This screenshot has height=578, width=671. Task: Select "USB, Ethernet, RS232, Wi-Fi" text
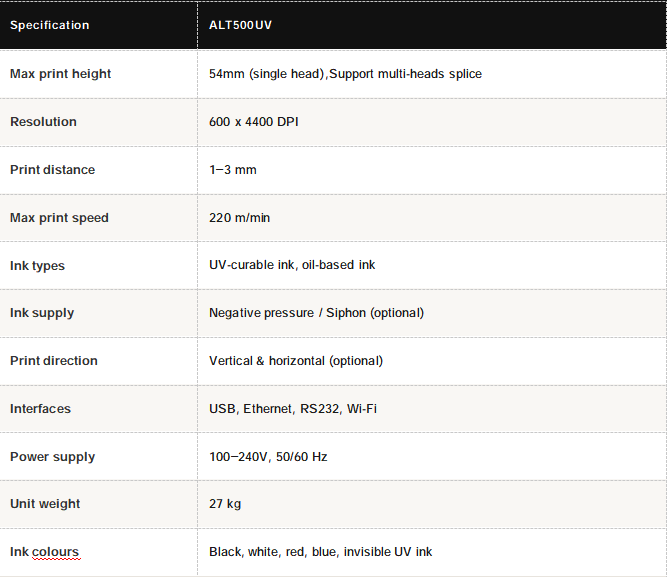(292, 409)
